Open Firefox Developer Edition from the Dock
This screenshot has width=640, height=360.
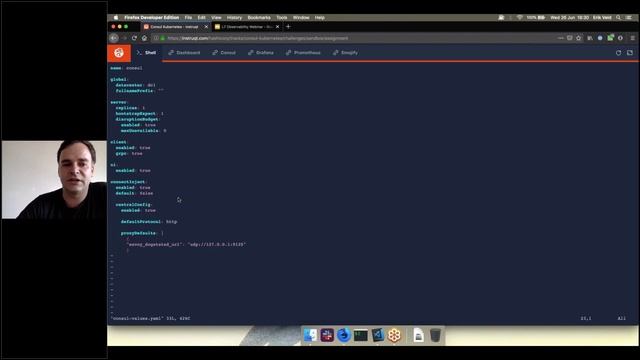[x=344, y=335]
